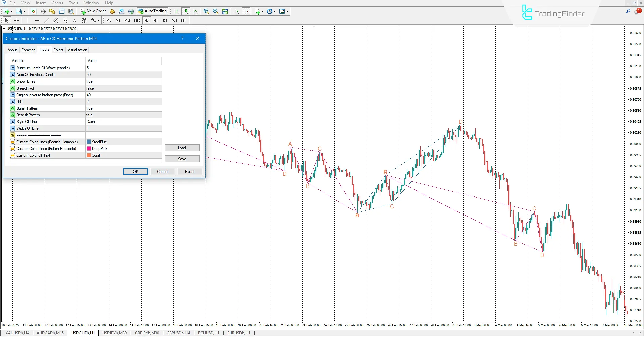Viewport: 644px width, 337px height.
Task: Open a New Order
Action: click(93, 11)
